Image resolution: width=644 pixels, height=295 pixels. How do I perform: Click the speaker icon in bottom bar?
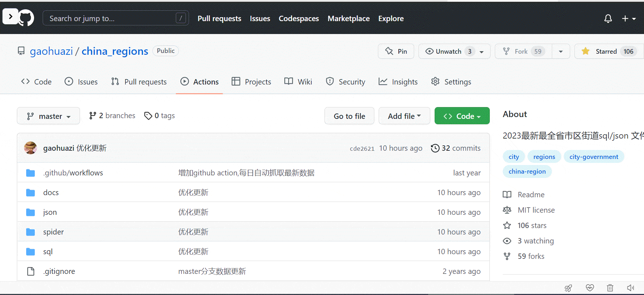(x=630, y=288)
